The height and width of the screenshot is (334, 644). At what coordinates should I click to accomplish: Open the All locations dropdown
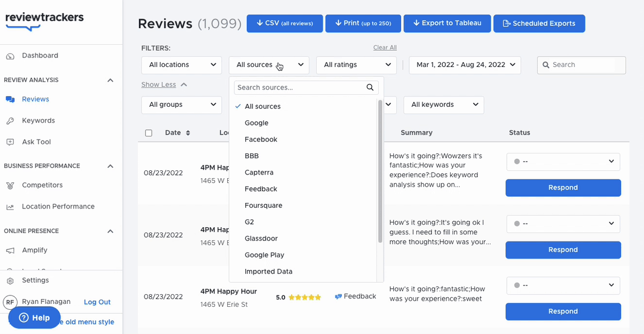(x=181, y=65)
